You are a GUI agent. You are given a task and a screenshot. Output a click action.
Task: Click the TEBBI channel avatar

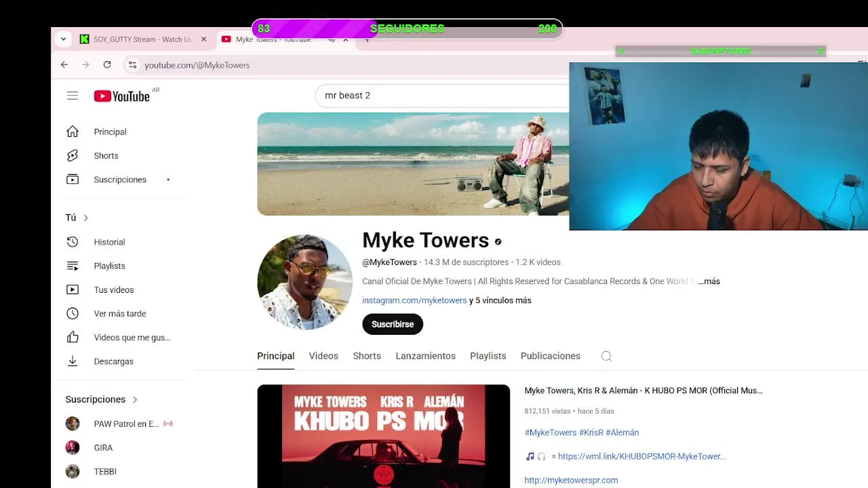73,471
